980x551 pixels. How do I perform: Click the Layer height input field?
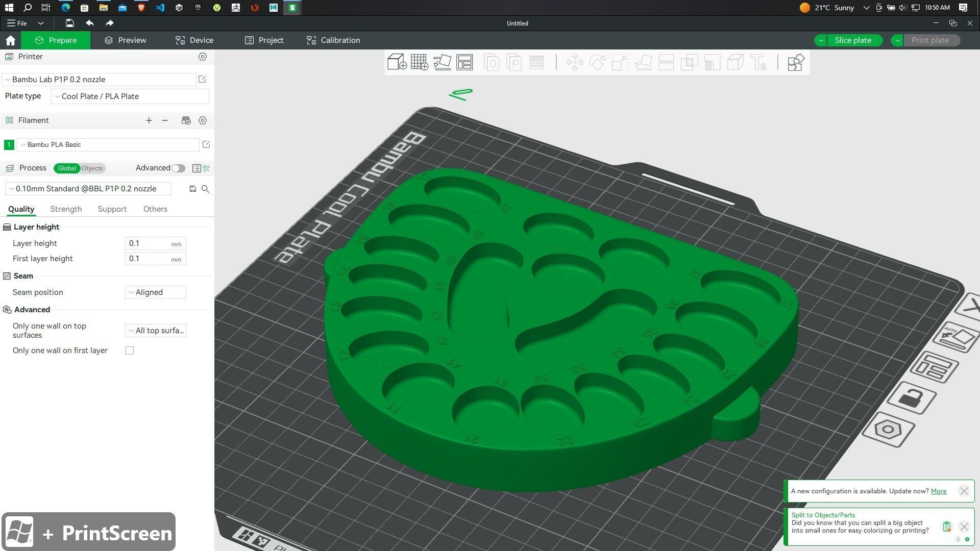pos(148,243)
